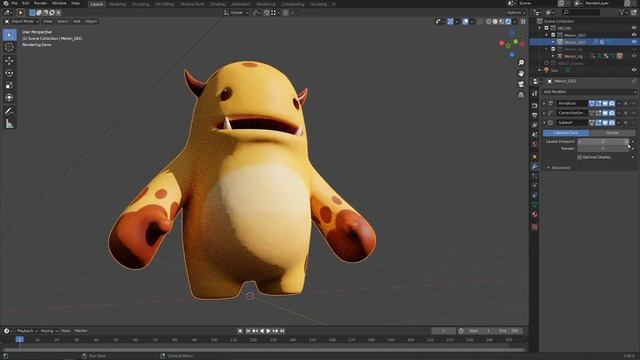Open the Object Mode dropdown

pyautogui.click(x=21, y=21)
